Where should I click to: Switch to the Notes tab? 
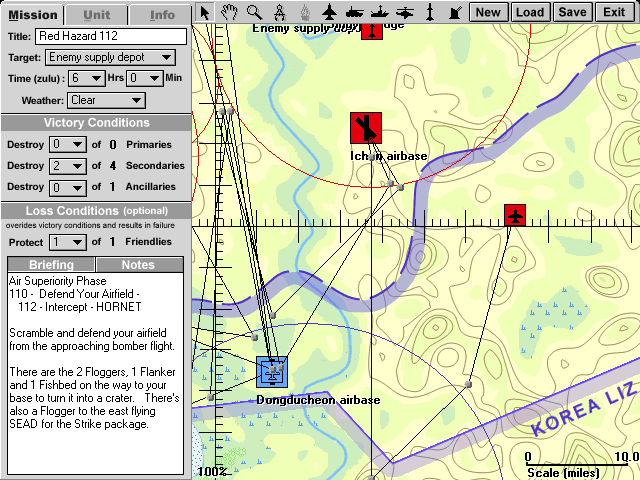138,264
